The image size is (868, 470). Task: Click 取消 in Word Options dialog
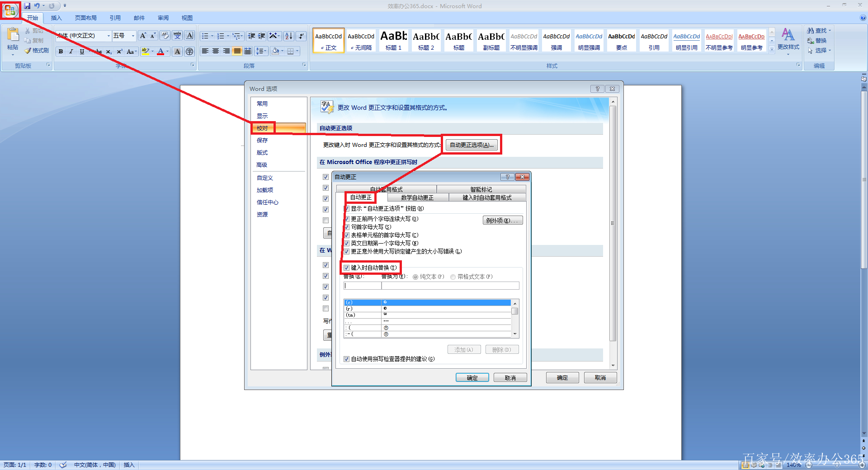coord(600,377)
